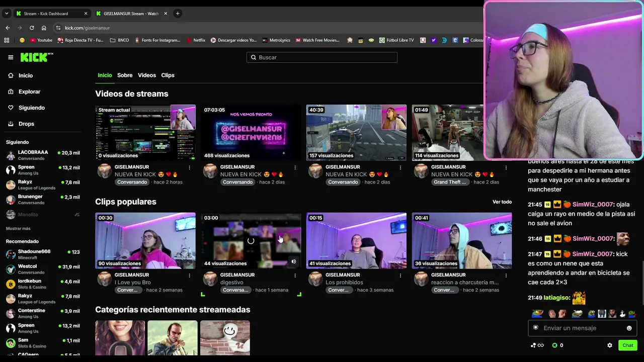Image resolution: width=644 pixels, height=362 pixels.
Task: Click the Kick logo
Action: [x=37, y=57]
